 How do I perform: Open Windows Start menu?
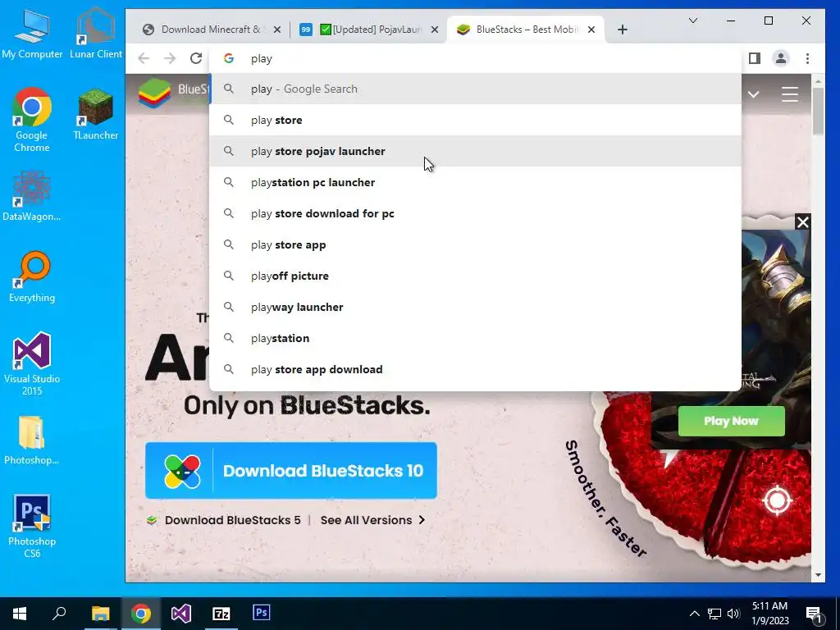point(20,614)
